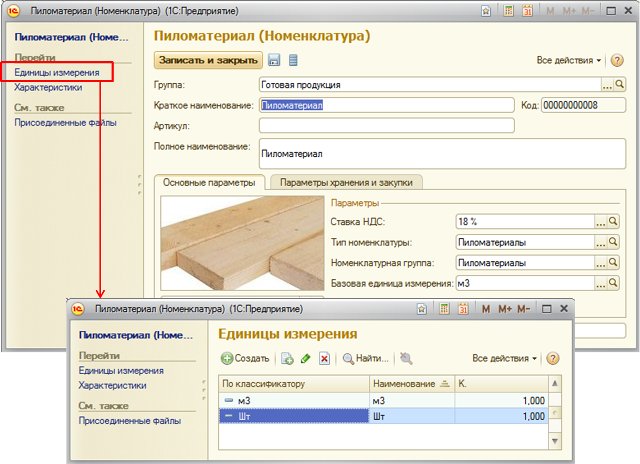Image resolution: width=640 pixels, height=464 pixels.
Task: Click M- button in front window title bar
Action: pos(523,309)
